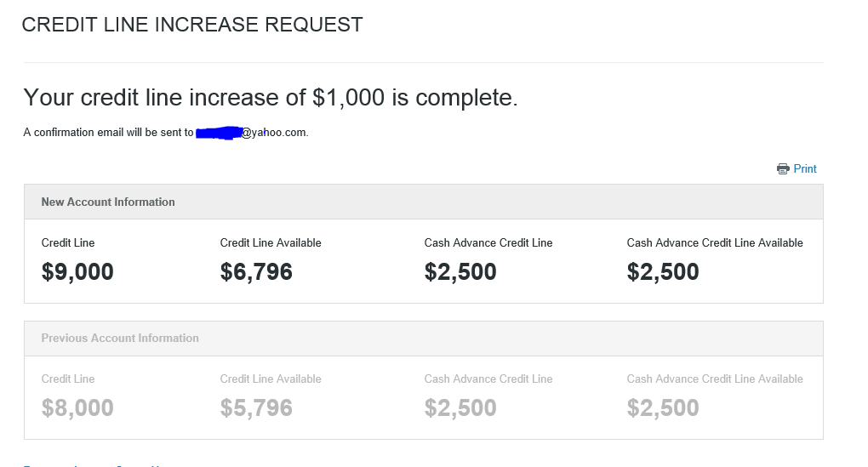Click previous Cash Advance Credit Line Available value
The image size is (868, 467).
pyautogui.click(x=663, y=408)
